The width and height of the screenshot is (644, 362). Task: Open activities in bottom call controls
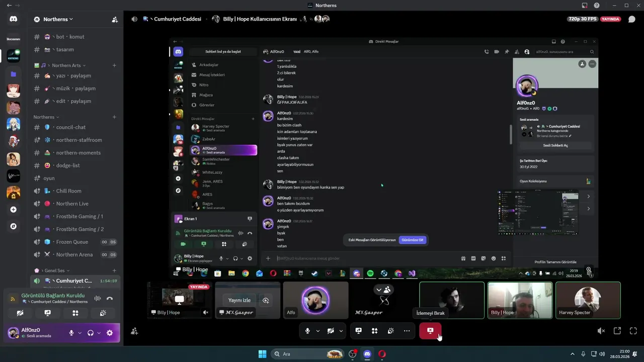point(374,331)
